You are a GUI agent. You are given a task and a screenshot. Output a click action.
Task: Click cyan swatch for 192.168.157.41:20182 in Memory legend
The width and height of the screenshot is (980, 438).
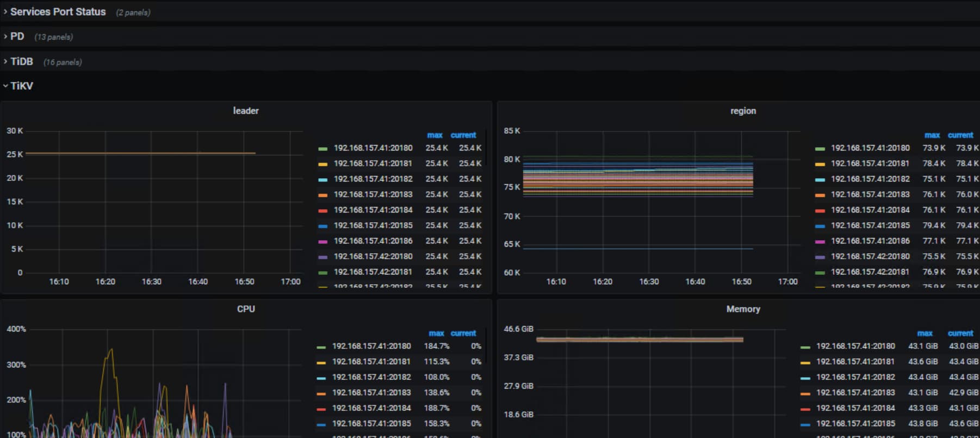pos(805,378)
